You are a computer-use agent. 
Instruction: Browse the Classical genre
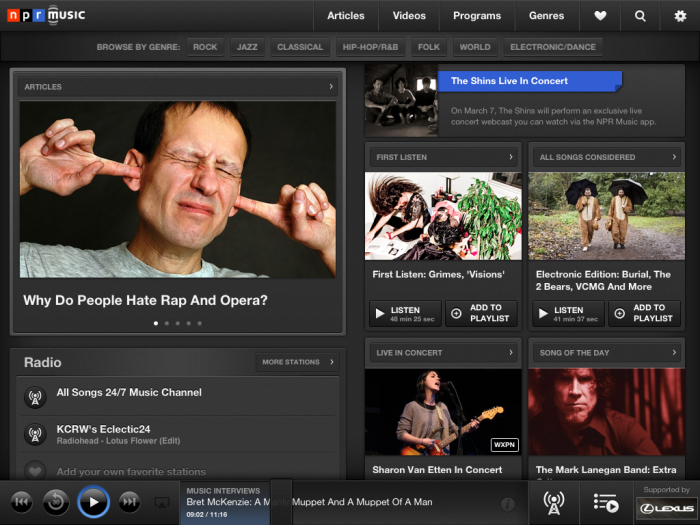click(x=300, y=47)
